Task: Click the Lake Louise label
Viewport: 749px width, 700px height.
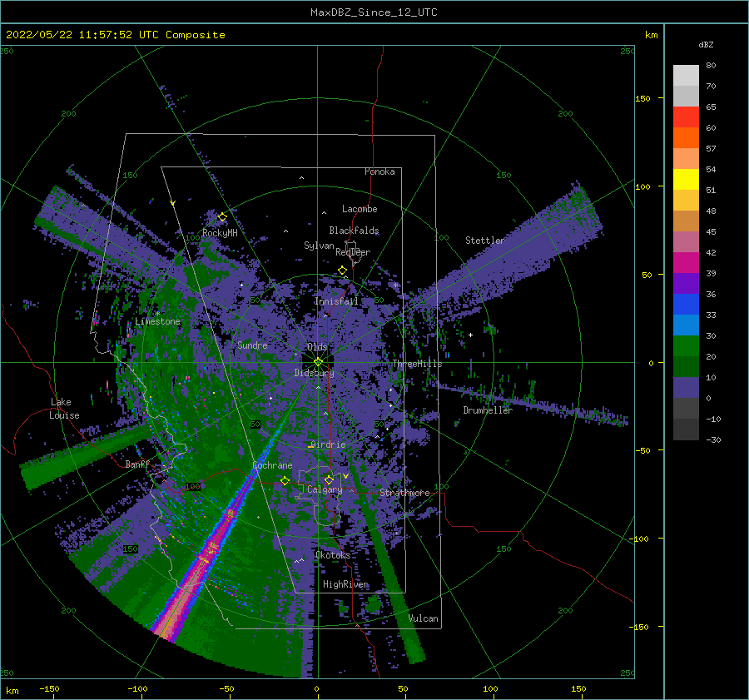Action: [64, 409]
